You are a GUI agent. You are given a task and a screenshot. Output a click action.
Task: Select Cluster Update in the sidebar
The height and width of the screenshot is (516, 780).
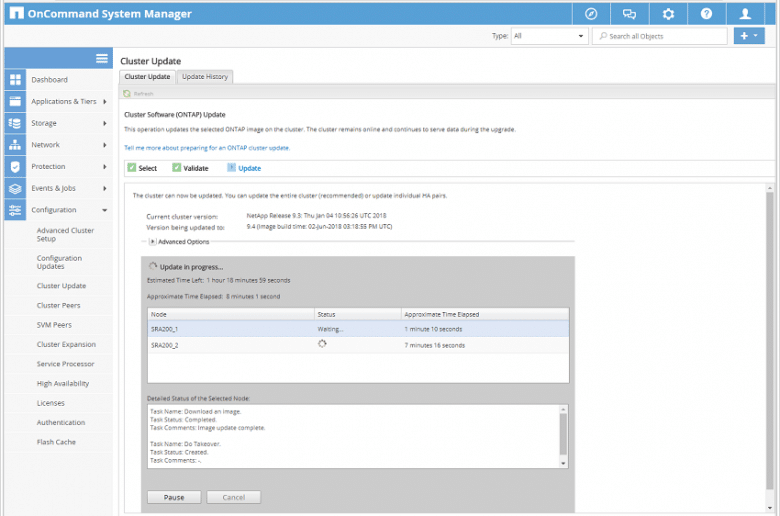(61, 286)
